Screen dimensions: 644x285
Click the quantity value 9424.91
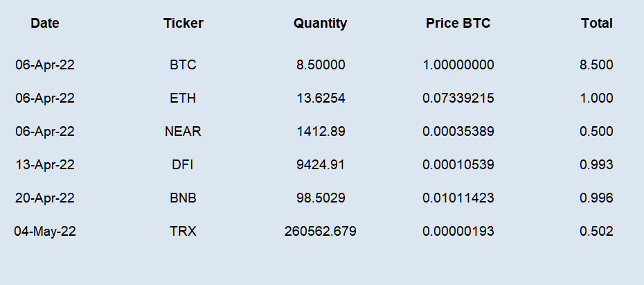pos(321,164)
